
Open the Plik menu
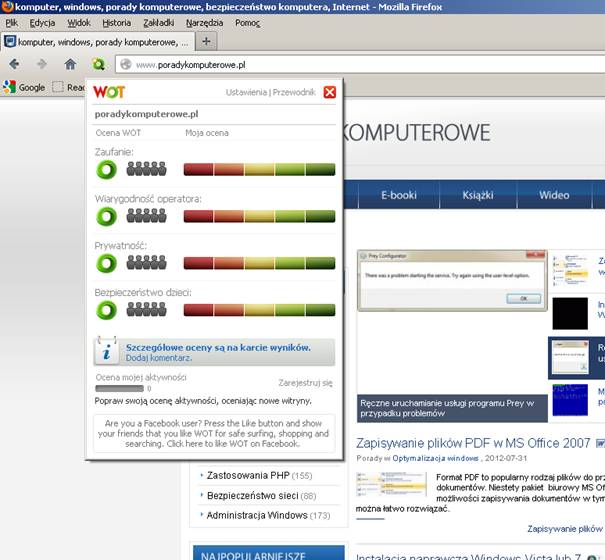pos(12,23)
